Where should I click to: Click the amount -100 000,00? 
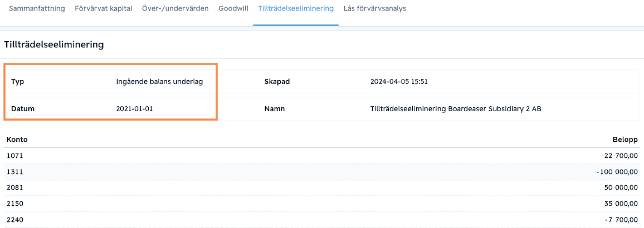coord(617,171)
